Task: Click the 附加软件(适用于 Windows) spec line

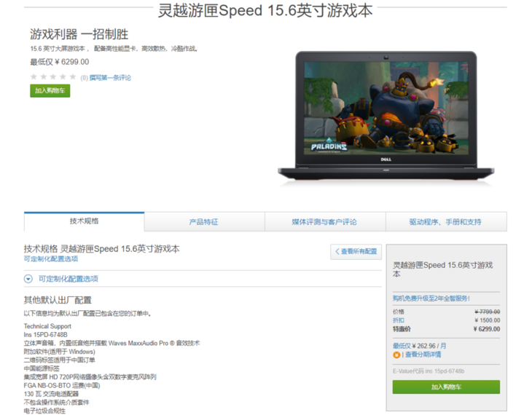Action: [x=59, y=352]
